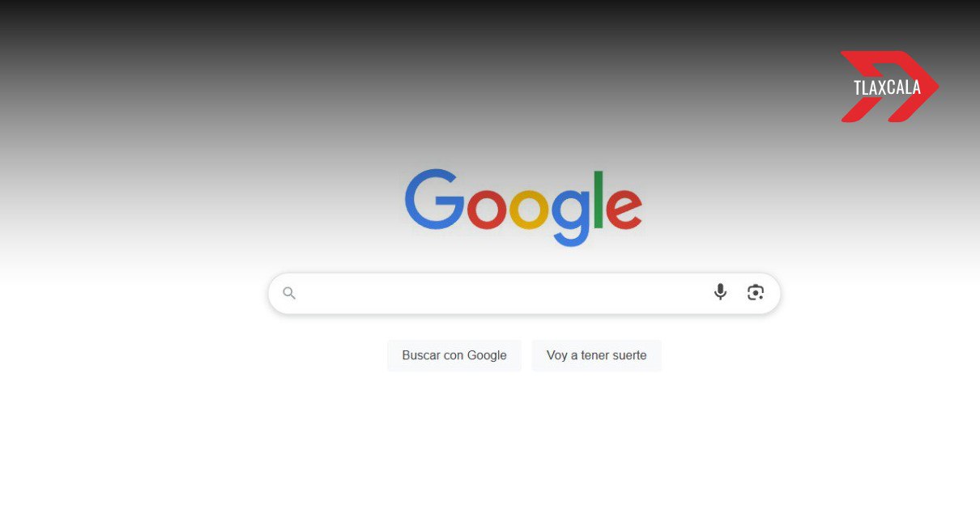The image size is (980, 505).
Task: Click the red TLAXCALA arrow logo
Action: coord(888,87)
